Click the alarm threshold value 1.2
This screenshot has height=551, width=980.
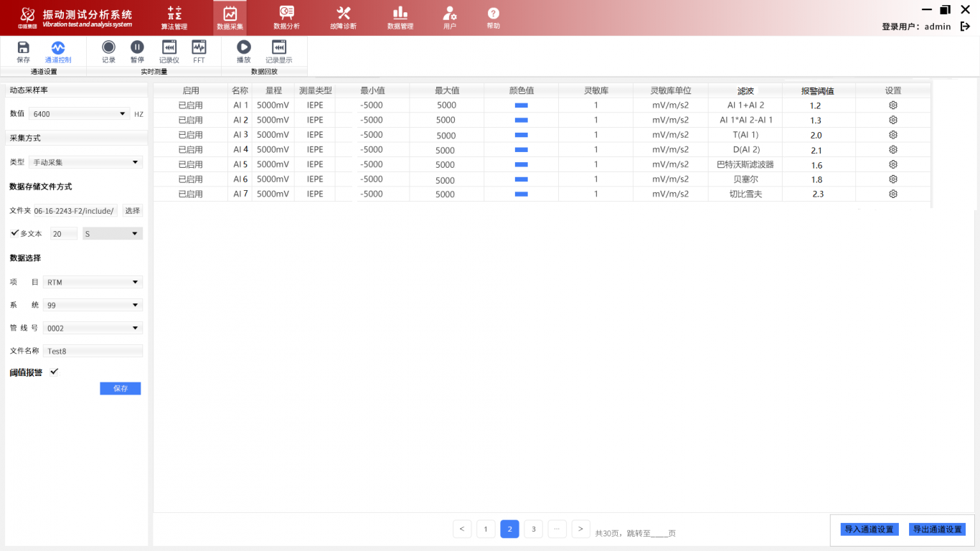pos(816,105)
